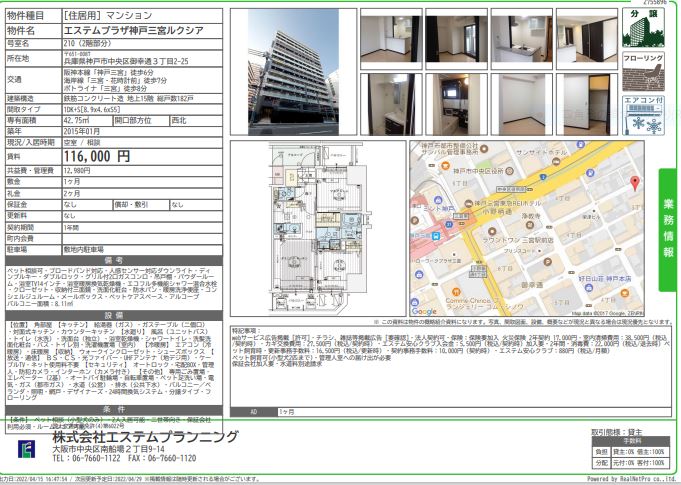Click the built date 2015年01月
681x485 pixels.
coord(82,131)
